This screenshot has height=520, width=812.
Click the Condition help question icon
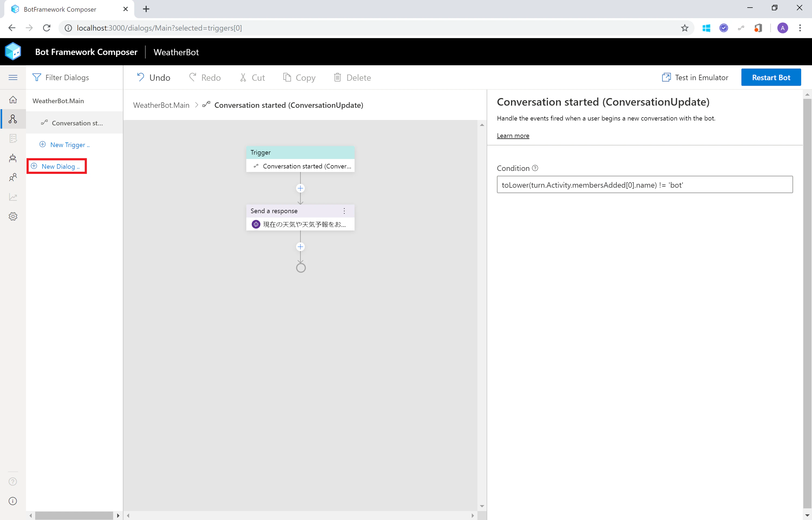pos(535,168)
